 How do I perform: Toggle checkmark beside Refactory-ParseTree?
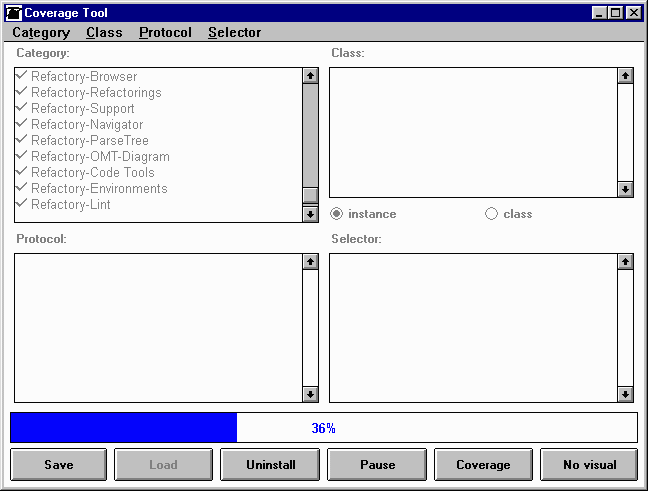tap(21, 139)
